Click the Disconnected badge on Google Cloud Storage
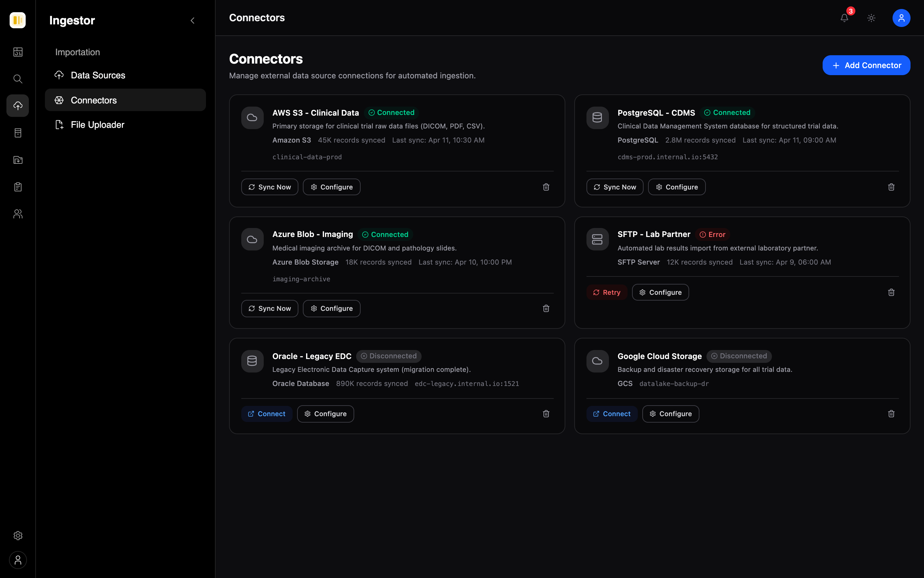Screen dimensions: 924x578 click(739, 356)
